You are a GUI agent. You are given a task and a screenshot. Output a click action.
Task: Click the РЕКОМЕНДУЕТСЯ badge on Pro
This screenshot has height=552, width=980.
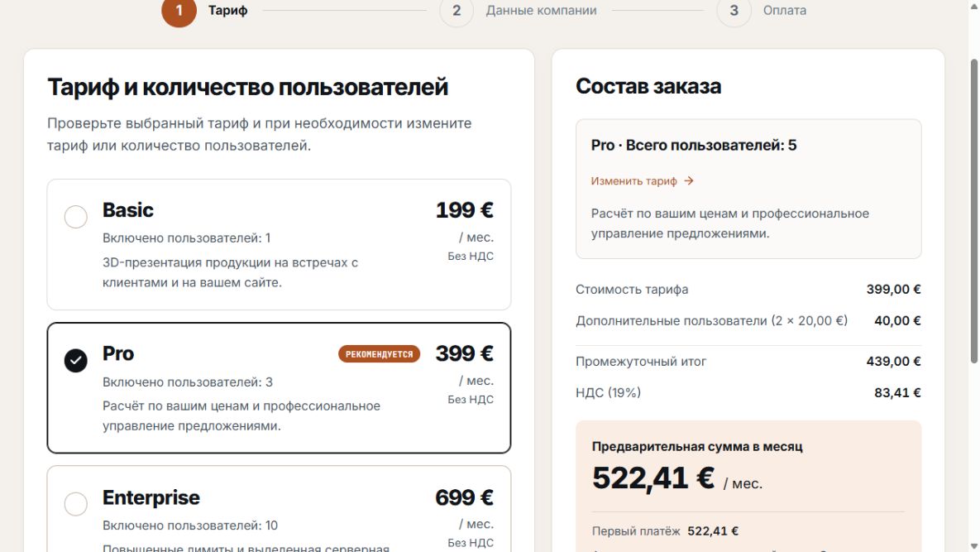click(x=379, y=354)
